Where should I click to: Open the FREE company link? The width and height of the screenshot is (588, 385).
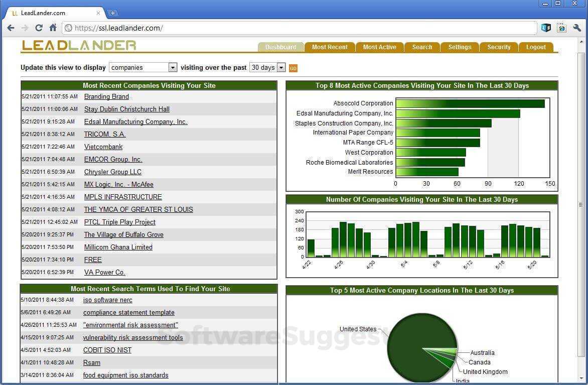pyautogui.click(x=93, y=260)
